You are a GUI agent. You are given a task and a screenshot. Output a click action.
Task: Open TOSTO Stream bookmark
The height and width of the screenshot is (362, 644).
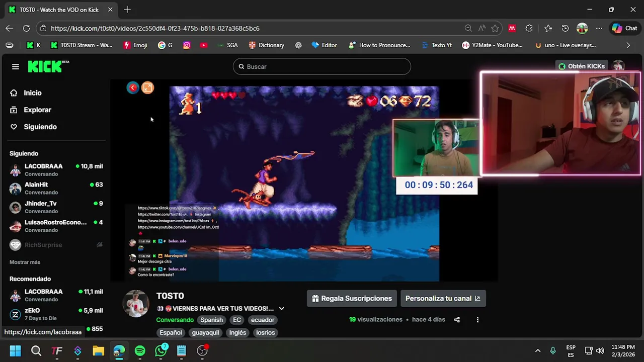click(x=82, y=45)
